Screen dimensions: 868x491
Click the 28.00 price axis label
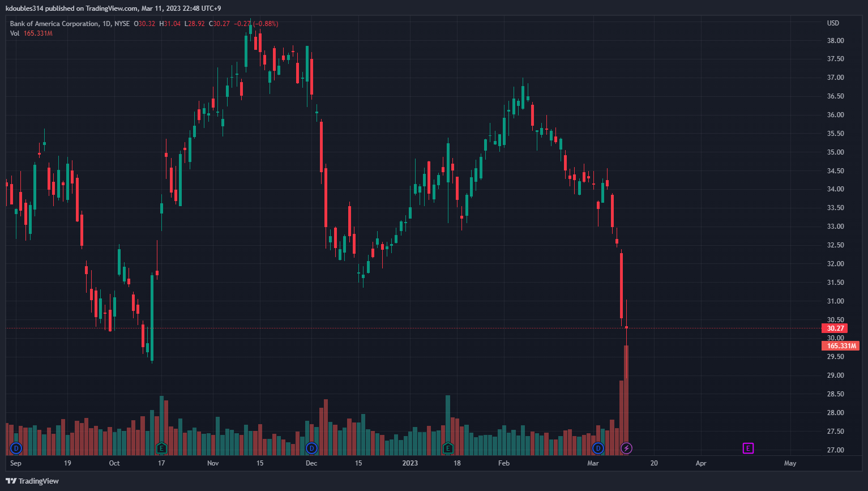pyautogui.click(x=835, y=413)
